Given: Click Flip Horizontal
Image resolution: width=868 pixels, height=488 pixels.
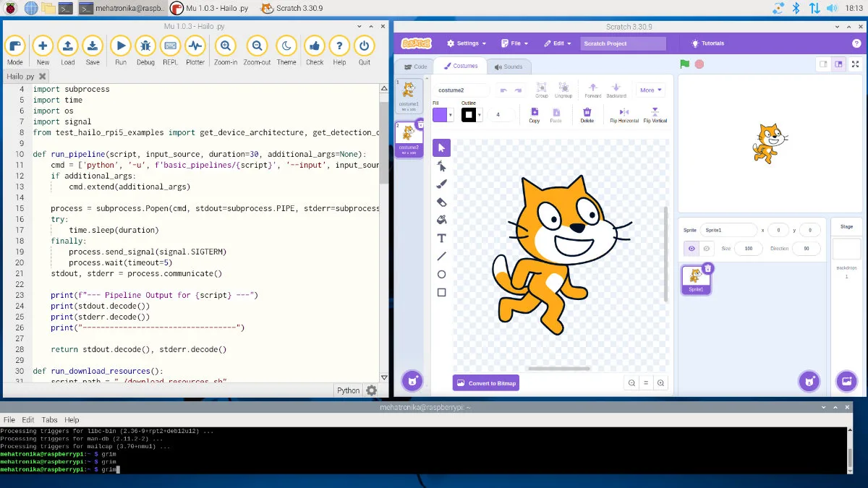Looking at the screenshot, I should pos(624,115).
